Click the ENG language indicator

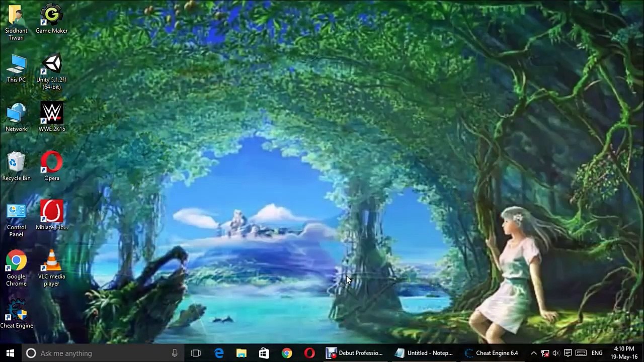tap(597, 353)
